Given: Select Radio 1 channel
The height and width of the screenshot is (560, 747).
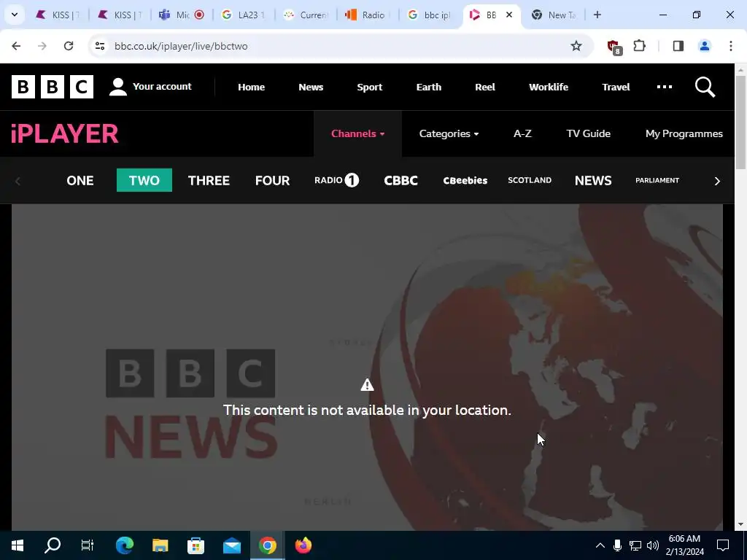Looking at the screenshot, I should (x=336, y=180).
